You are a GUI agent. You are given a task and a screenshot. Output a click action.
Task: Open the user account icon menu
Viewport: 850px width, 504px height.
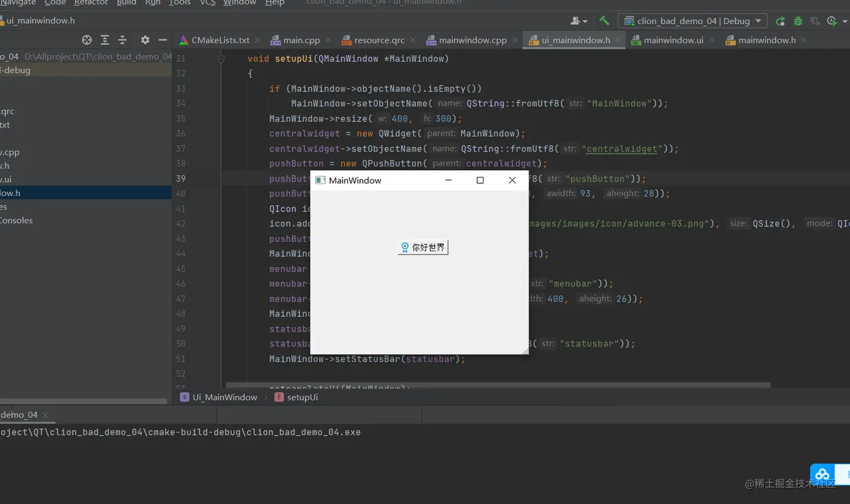578,21
